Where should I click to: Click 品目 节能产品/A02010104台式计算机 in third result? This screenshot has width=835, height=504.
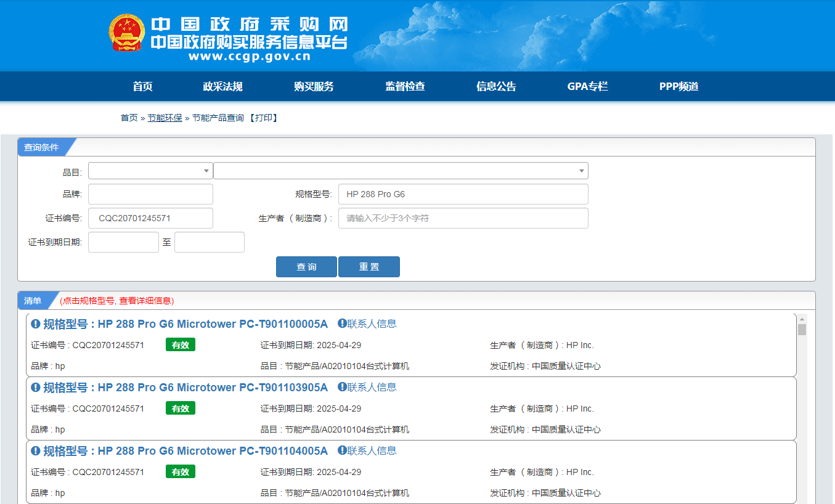click(335, 493)
